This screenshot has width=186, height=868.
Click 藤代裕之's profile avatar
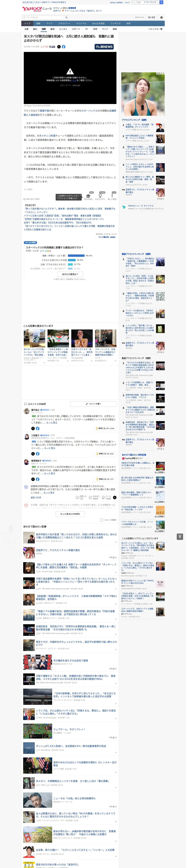point(26,411)
